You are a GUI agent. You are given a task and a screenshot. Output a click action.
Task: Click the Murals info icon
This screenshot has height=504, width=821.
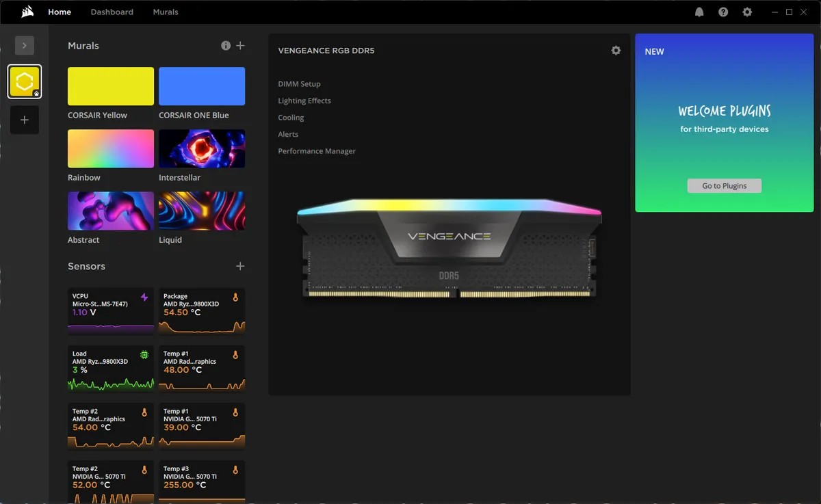tap(226, 45)
